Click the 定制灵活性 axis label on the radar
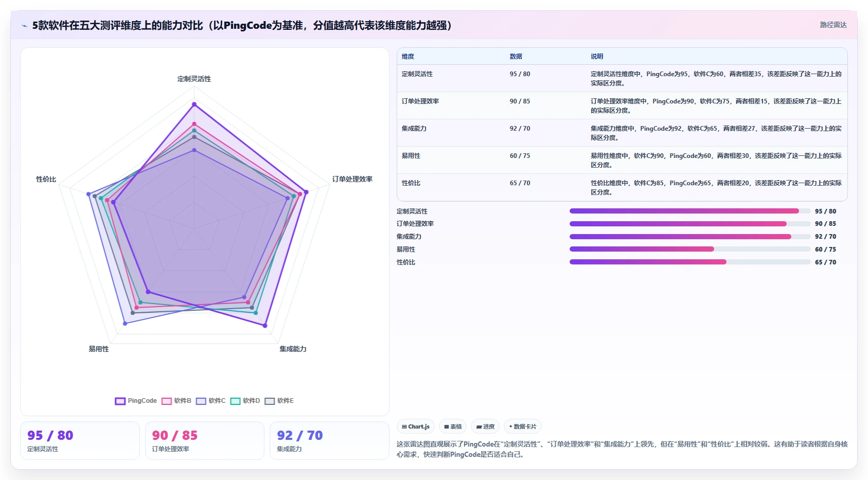The width and height of the screenshot is (868, 480). point(194,79)
